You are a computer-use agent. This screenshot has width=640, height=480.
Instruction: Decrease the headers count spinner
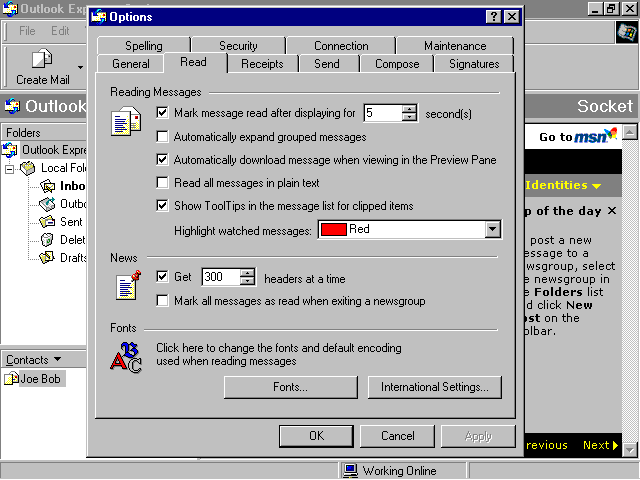point(247,281)
